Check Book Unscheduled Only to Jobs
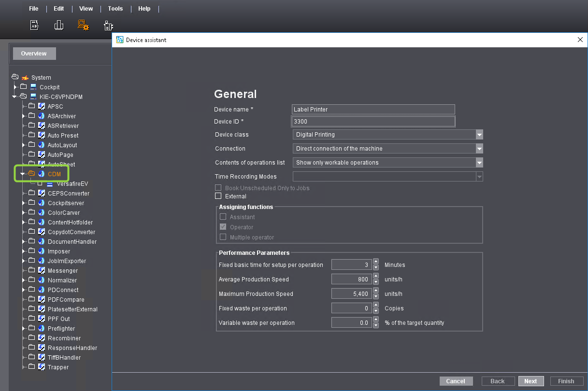The width and height of the screenshot is (588, 391). 218,188
